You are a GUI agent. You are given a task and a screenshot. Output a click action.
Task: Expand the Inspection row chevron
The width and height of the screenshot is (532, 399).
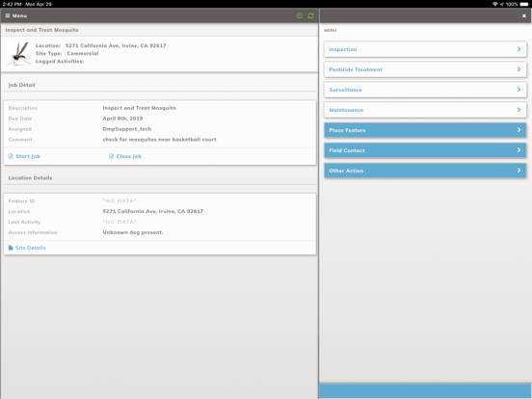coord(519,49)
